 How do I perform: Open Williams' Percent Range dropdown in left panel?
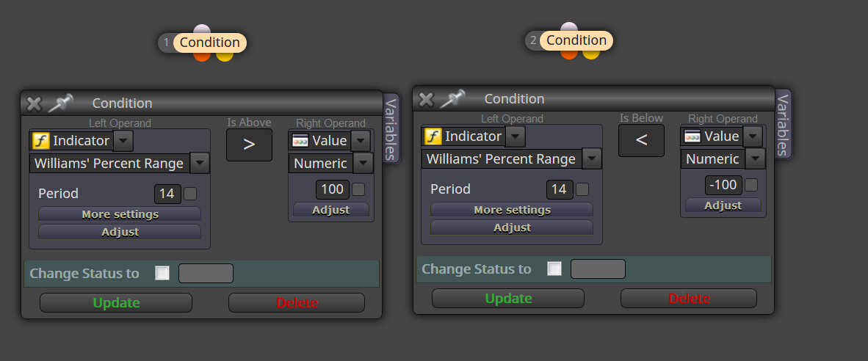[x=200, y=164]
